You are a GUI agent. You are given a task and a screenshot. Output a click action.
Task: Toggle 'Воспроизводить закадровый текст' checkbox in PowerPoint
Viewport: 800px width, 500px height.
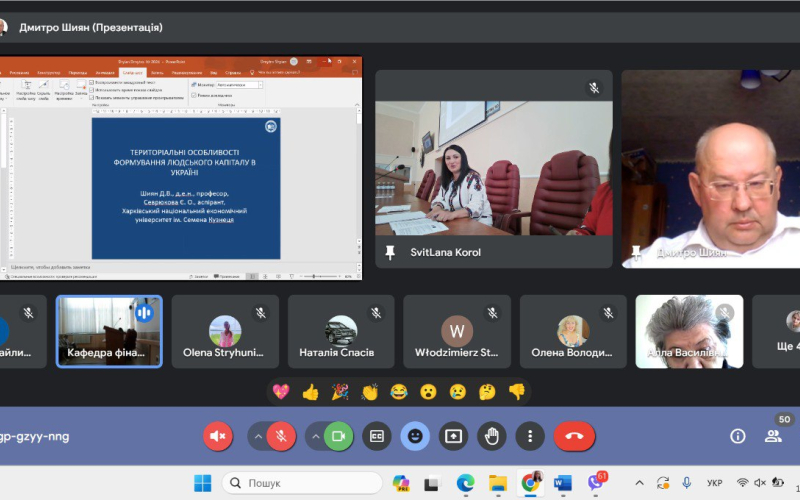pos(92,83)
